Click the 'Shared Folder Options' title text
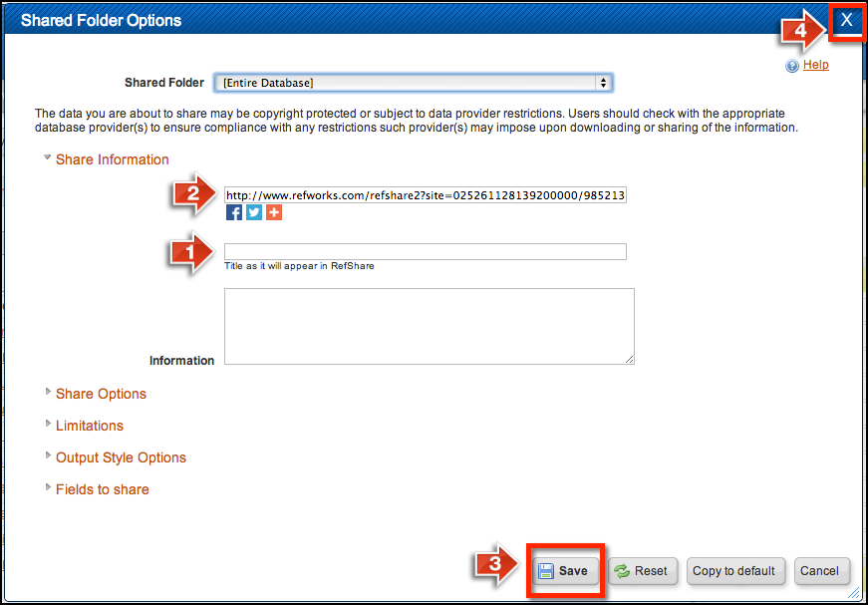868x605 pixels. click(x=102, y=21)
